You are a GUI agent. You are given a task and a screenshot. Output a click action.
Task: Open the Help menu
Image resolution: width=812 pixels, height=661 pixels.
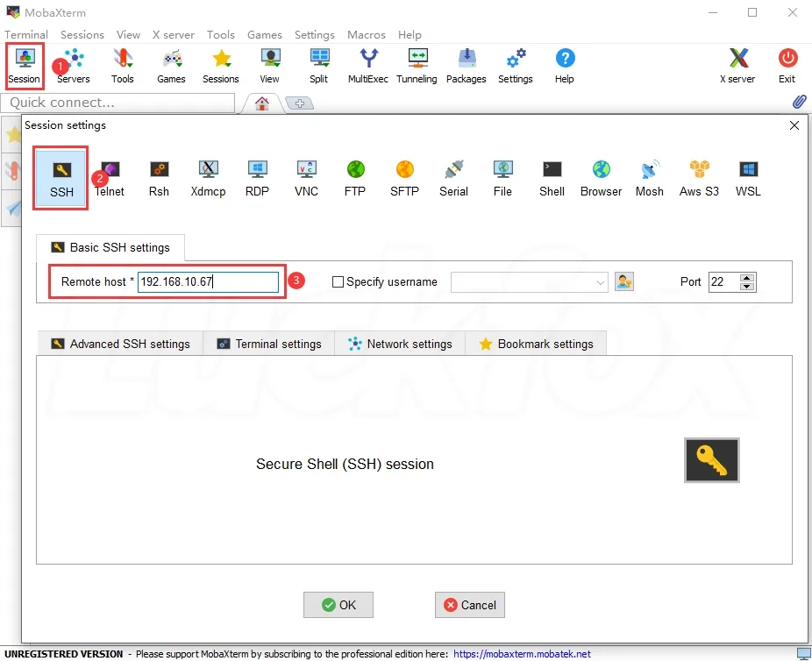(x=410, y=35)
